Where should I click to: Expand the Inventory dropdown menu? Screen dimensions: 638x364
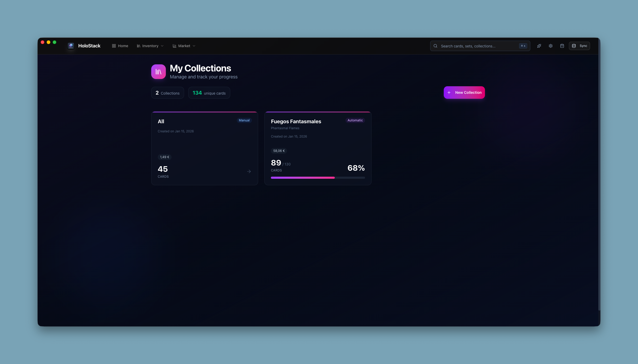tap(150, 46)
